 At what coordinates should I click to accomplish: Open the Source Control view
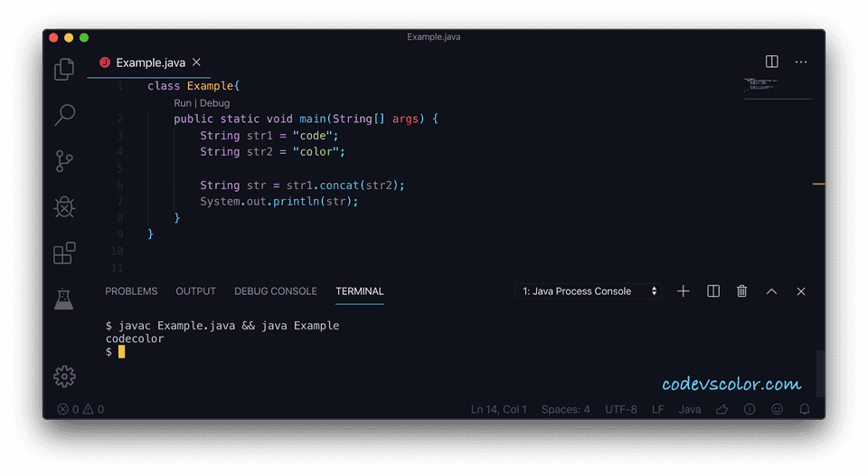click(64, 161)
